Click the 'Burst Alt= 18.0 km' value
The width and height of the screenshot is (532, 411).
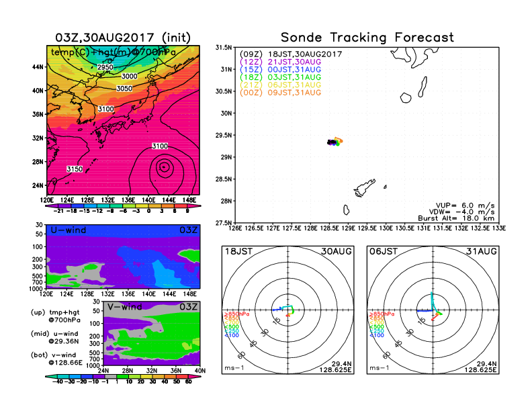[x=456, y=218]
